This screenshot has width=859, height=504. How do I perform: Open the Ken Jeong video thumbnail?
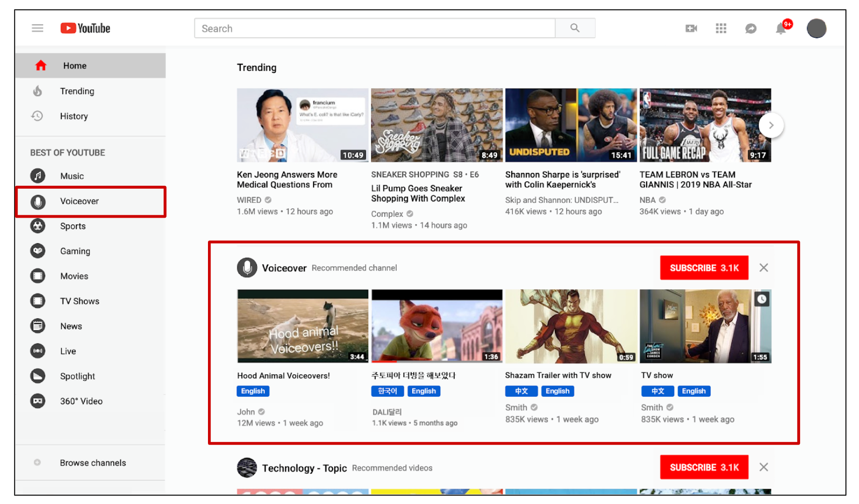[303, 125]
